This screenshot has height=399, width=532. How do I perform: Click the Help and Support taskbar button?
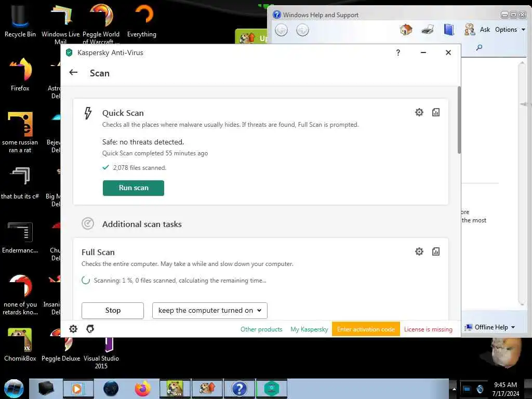[239, 389]
